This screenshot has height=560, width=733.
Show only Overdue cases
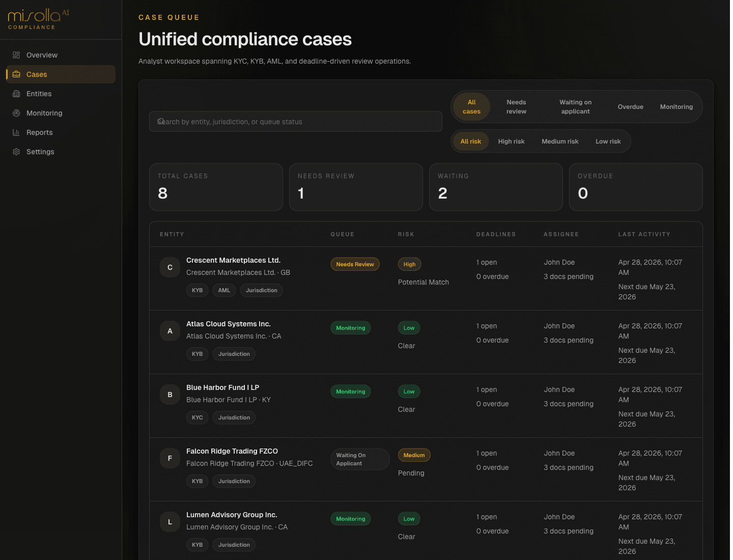630,107
